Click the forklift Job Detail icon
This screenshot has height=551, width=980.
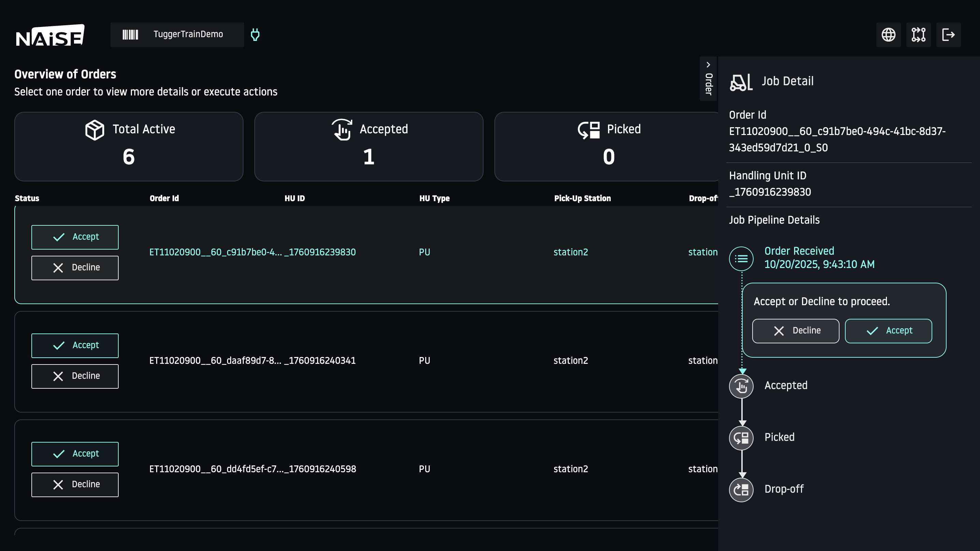point(741,82)
